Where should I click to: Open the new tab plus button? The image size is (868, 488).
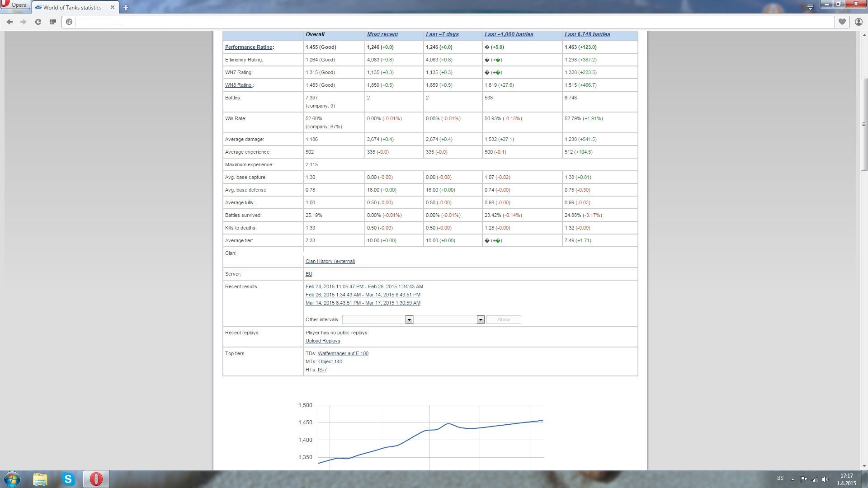point(126,7)
